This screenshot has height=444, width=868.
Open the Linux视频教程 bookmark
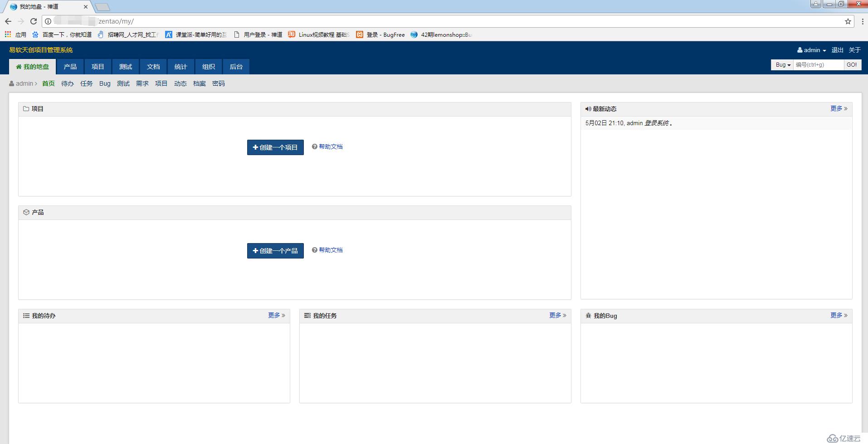[319, 34]
